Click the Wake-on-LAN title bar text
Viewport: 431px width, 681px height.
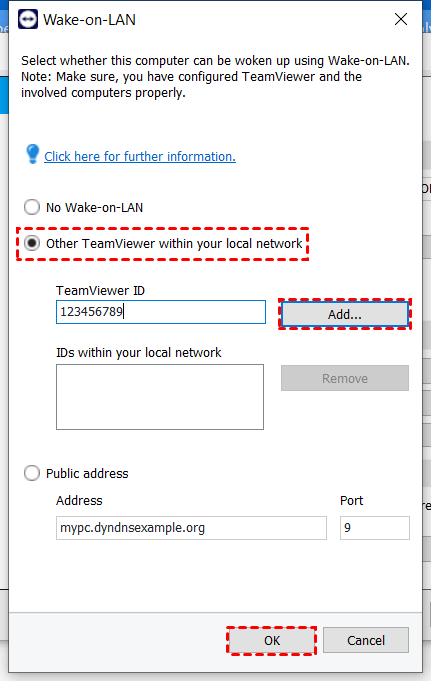[90, 20]
